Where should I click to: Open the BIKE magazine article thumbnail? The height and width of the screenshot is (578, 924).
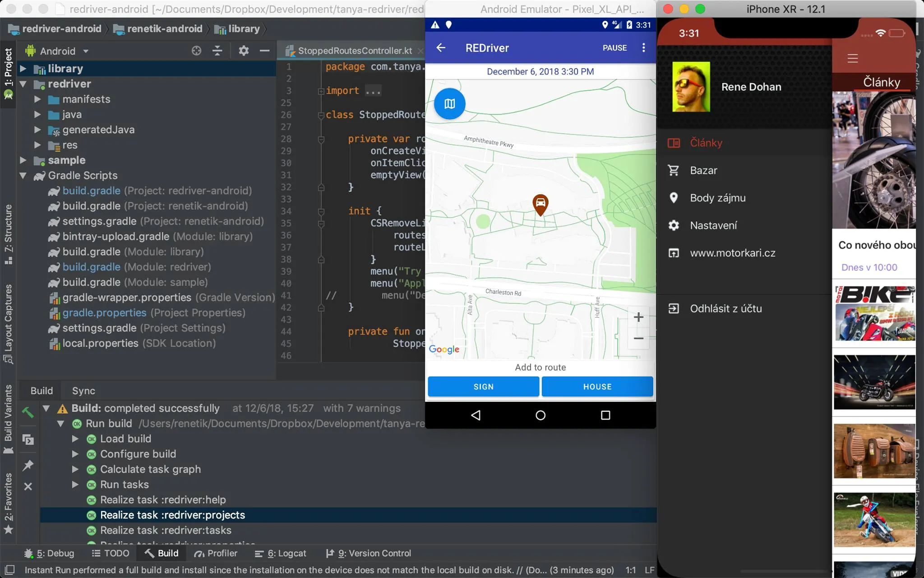(x=874, y=313)
